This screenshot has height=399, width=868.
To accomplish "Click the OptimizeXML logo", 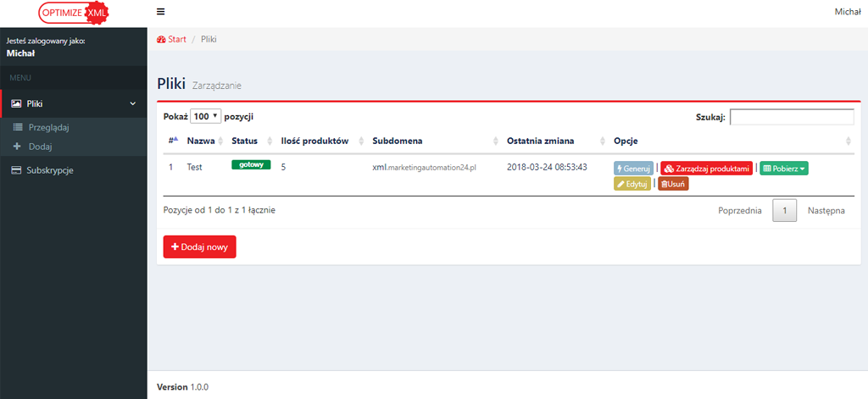I will pos(74,13).
